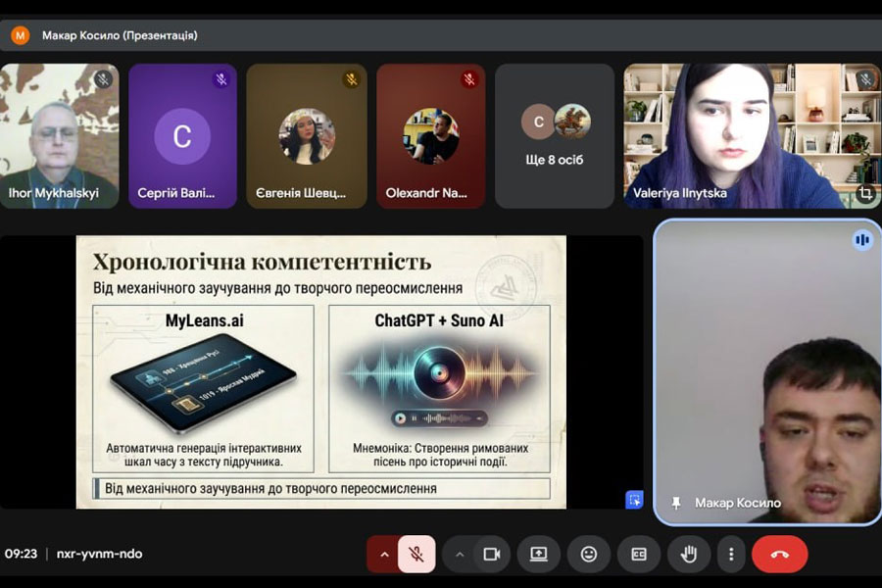Screen dimensions: 882x588
Task: Click the audio activity indicator on Макар Косило tile
Action: click(x=861, y=240)
